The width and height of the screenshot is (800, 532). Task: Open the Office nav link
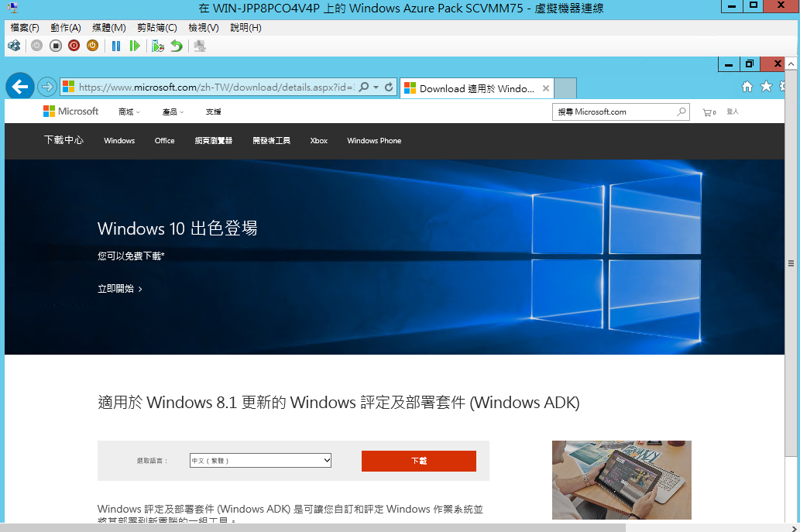[x=164, y=141]
